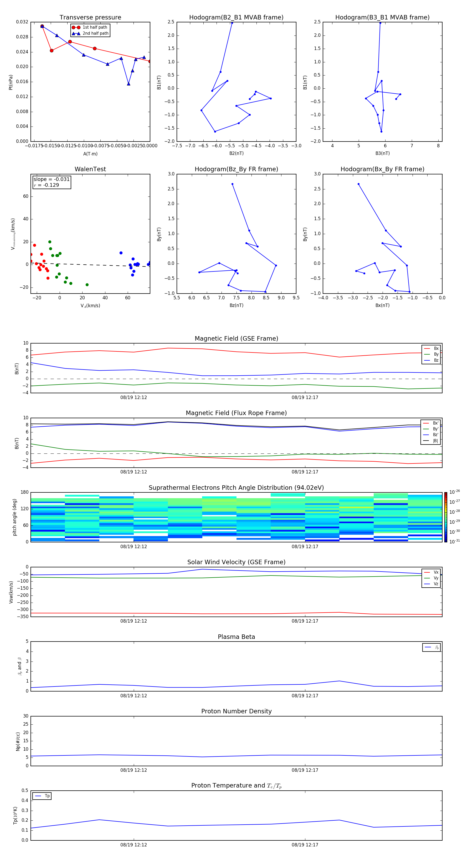Select the Vx legend entry
The height and width of the screenshot is (868, 473).
tap(431, 572)
